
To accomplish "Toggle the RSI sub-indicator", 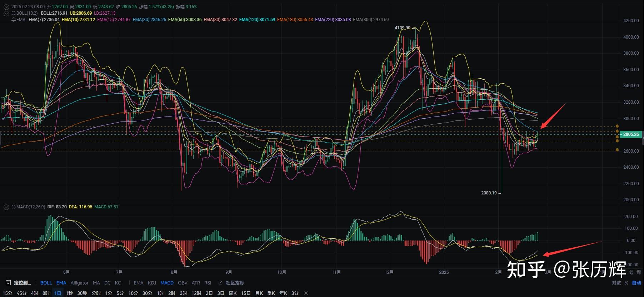I will [208, 283].
